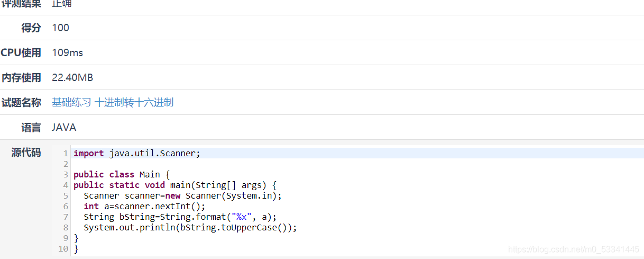Screen dimensions: 644x259
Task: Click the 得分 row label
Action: pos(31,28)
